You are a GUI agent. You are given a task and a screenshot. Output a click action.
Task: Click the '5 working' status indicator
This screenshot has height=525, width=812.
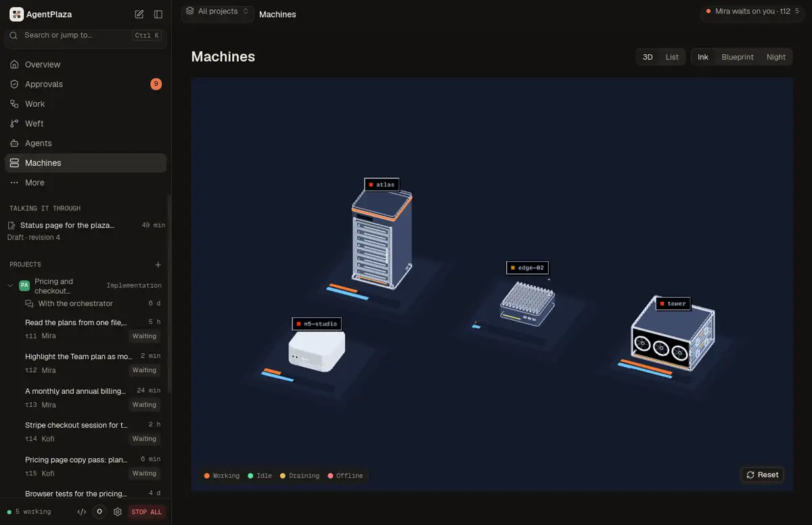pyautogui.click(x=28, y=511)
